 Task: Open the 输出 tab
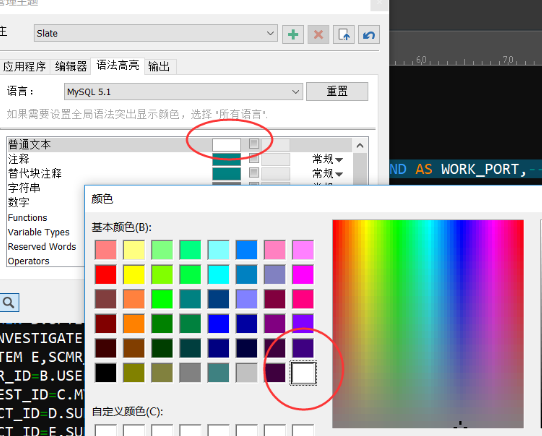click(159, 66)
